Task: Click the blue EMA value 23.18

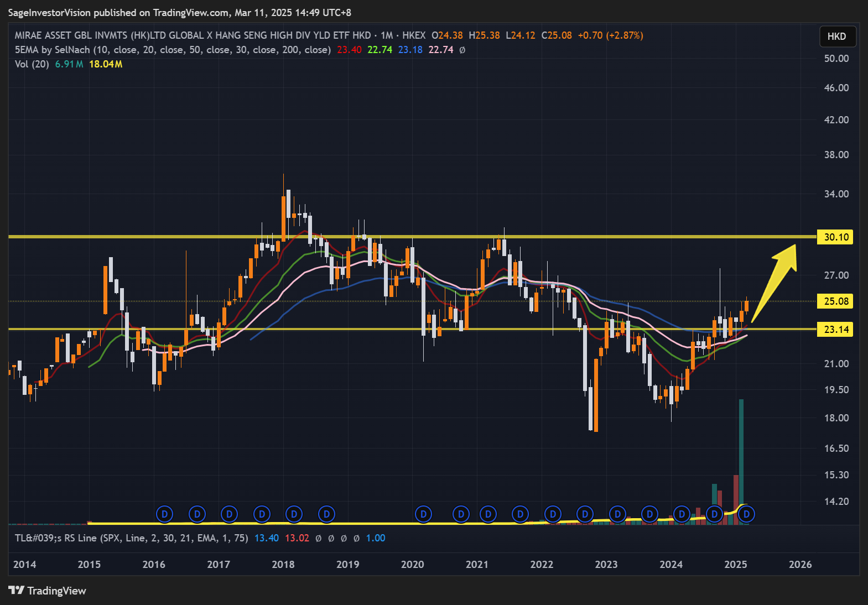Action: click(x=410, y=50)
